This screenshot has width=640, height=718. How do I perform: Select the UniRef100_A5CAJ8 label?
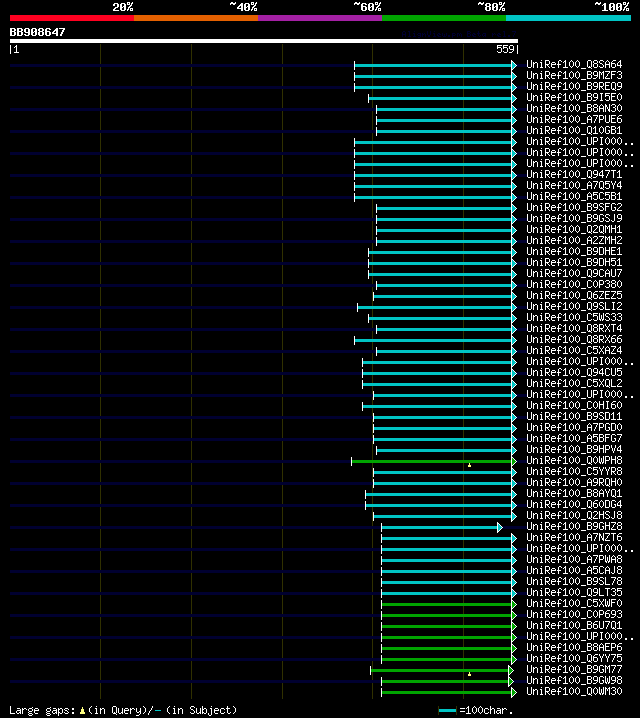pos(574,570)
